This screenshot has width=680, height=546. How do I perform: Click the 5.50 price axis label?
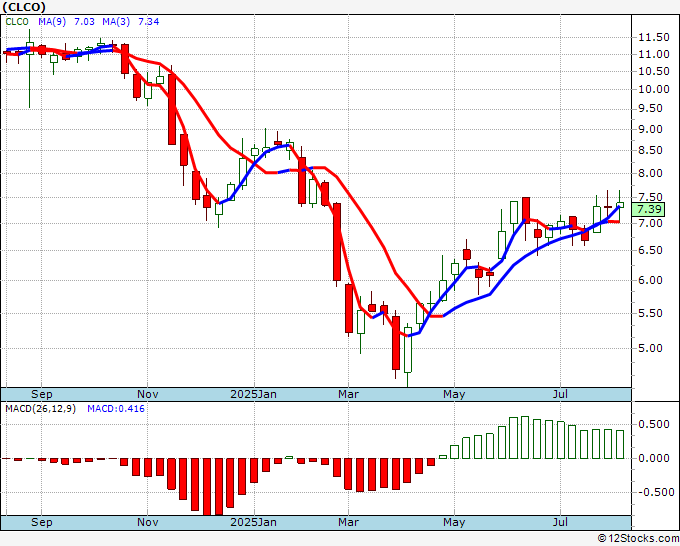tap(651, 314)
